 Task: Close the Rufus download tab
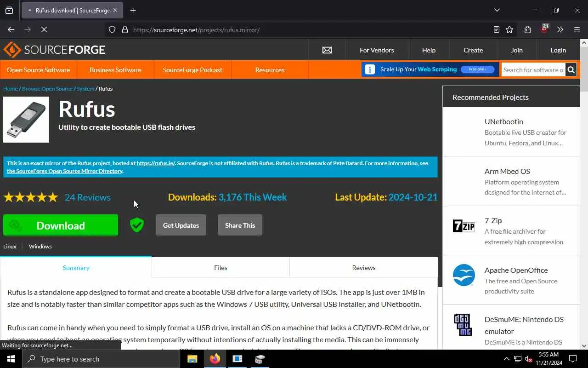point(115,10)
